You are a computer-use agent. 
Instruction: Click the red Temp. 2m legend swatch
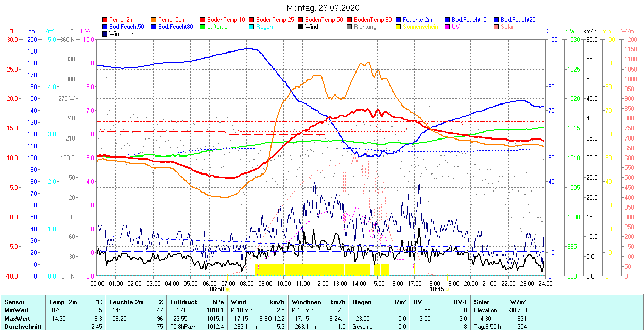click(105, 20)
